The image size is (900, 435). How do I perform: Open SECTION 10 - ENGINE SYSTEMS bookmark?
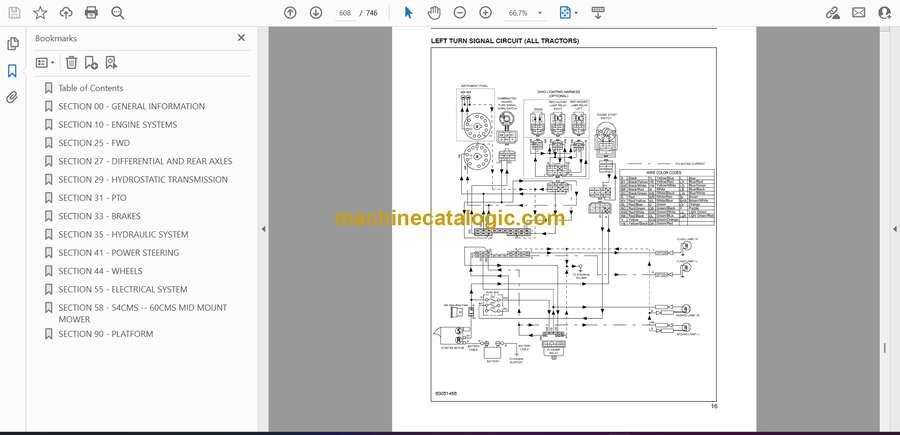118,125
